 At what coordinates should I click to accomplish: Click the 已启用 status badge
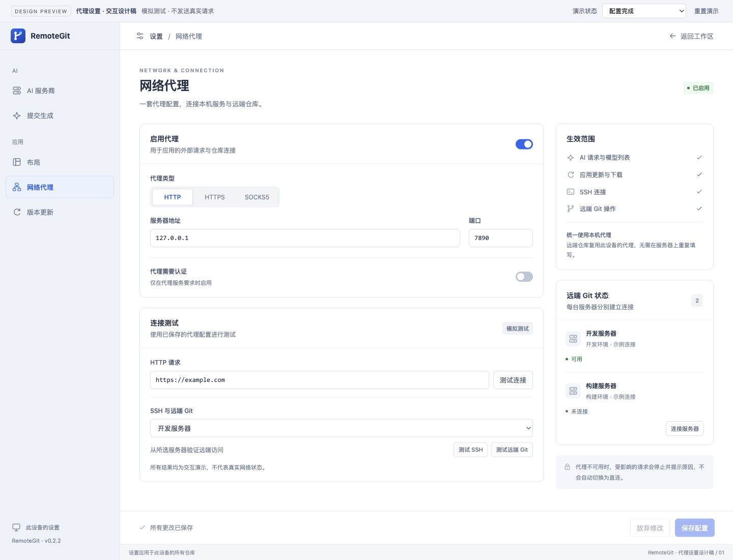pyautogui.click(x=698, y=88)
